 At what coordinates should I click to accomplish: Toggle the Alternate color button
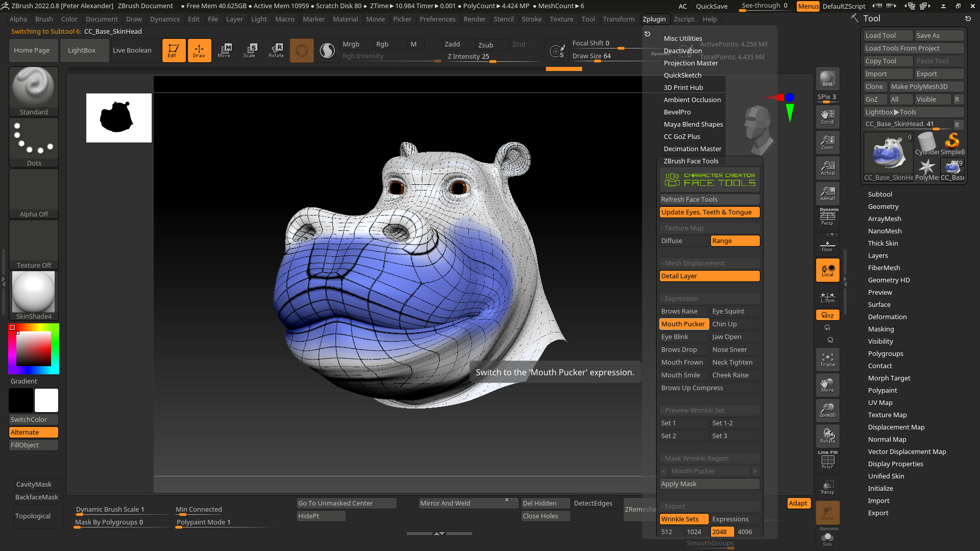pyautogui.click(x=34, y=432)
